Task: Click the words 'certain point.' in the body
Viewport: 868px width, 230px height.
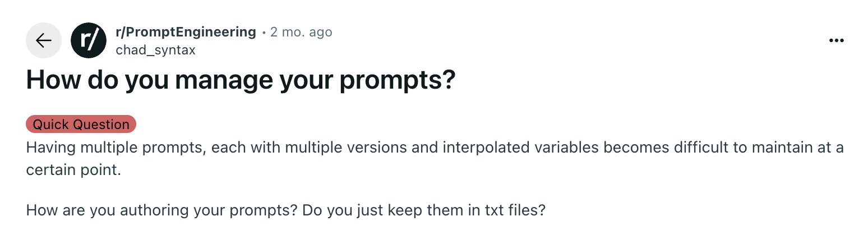Action: tap(74, 170)
